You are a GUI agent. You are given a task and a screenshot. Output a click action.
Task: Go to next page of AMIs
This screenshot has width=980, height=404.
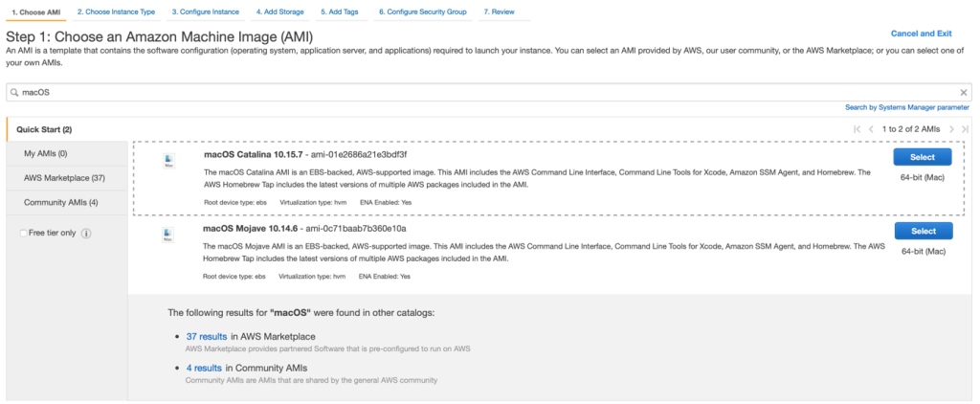tap(951, 129)
